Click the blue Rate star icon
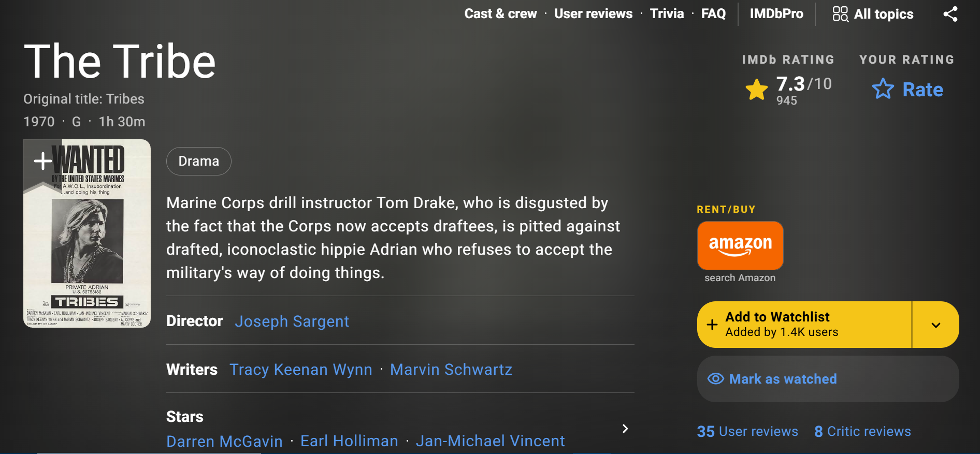This screenshot has height=454, width=980. (x=883, y=89)
